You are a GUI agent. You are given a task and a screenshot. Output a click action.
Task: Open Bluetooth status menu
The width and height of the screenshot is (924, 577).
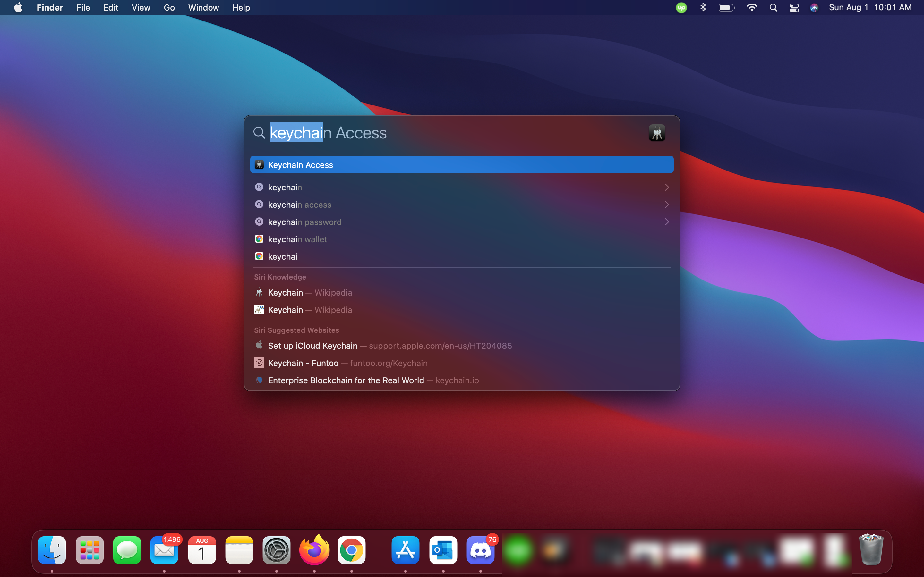(x=703, y=8)
